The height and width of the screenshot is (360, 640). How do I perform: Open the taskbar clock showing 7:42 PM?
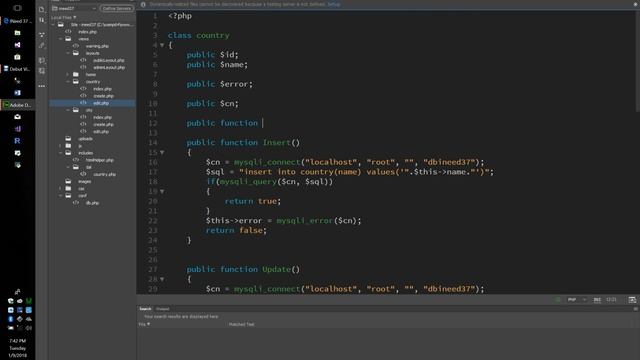tap(18, 348)
